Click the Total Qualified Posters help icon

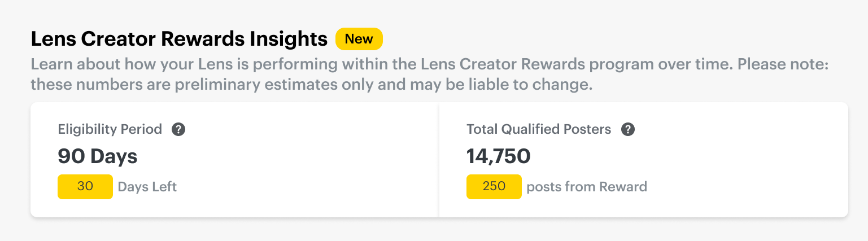pos(627,130)
